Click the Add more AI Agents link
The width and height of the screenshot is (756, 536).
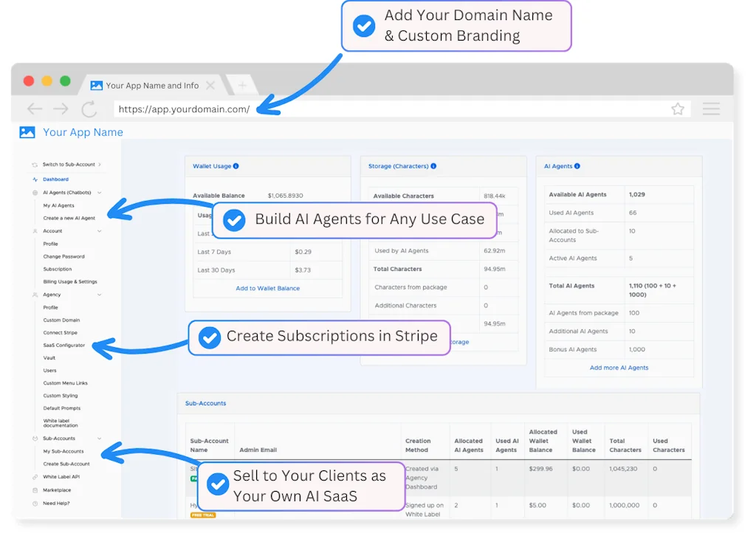pyautogui.click(x=619, y=368)
